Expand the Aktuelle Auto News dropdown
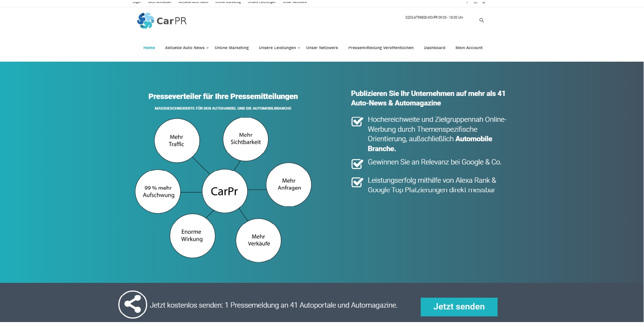Screen dimensions: 644x327 (186, 48)
